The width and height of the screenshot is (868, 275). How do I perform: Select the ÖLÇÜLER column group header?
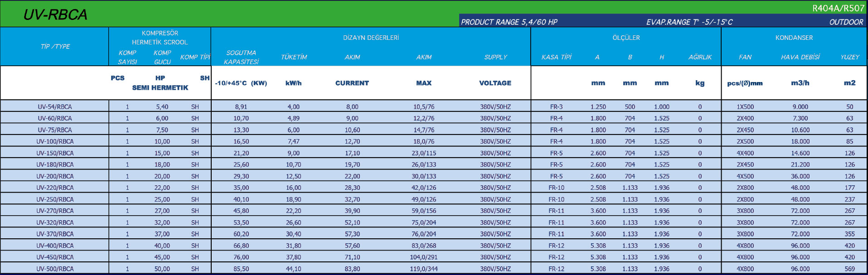click(x=626, y=38)
